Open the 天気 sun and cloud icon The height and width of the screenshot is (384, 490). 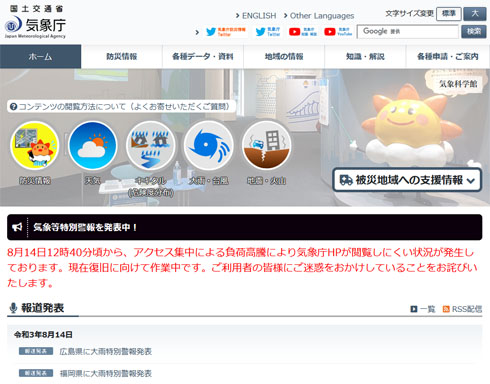[x=92, y=146]
